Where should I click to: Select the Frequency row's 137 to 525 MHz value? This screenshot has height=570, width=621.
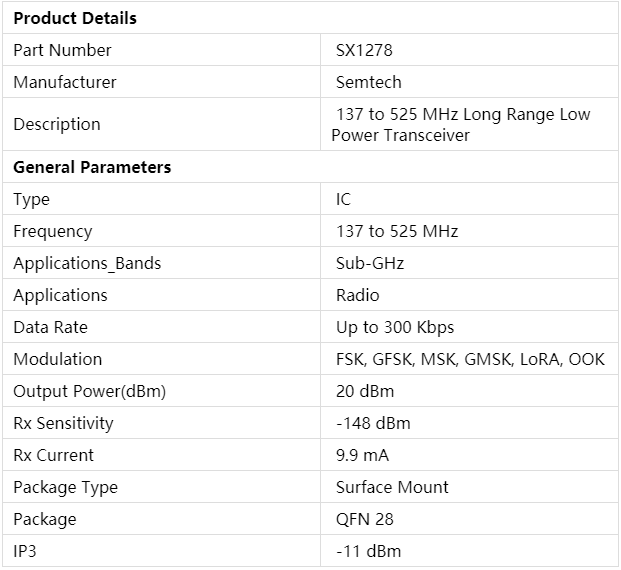(397, 231)
